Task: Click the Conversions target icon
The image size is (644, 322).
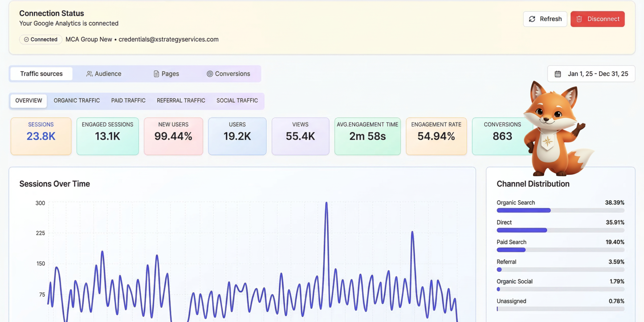Action: pyautogui.click(x=210, y=74)
